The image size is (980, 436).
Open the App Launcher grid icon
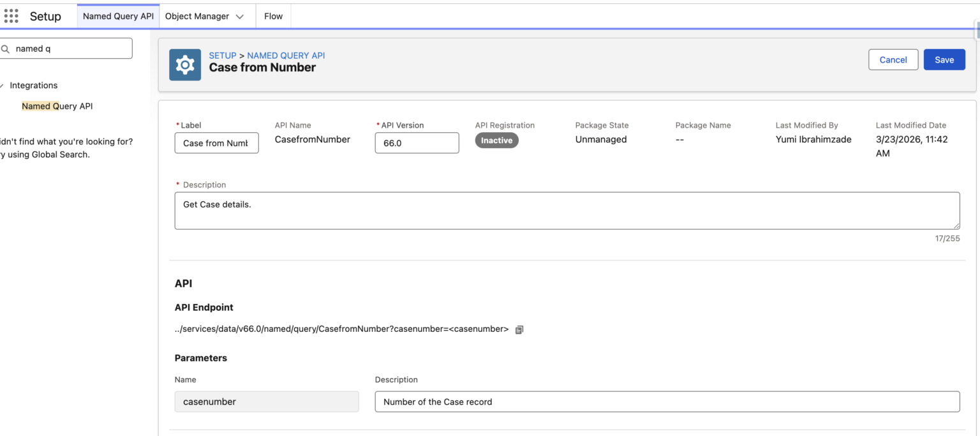pos(11,16)
